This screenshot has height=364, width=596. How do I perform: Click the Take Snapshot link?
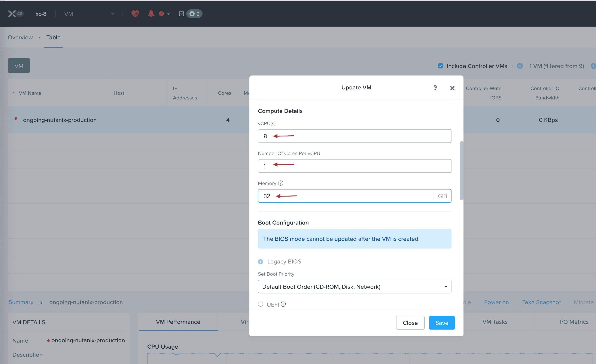[541, 302]
